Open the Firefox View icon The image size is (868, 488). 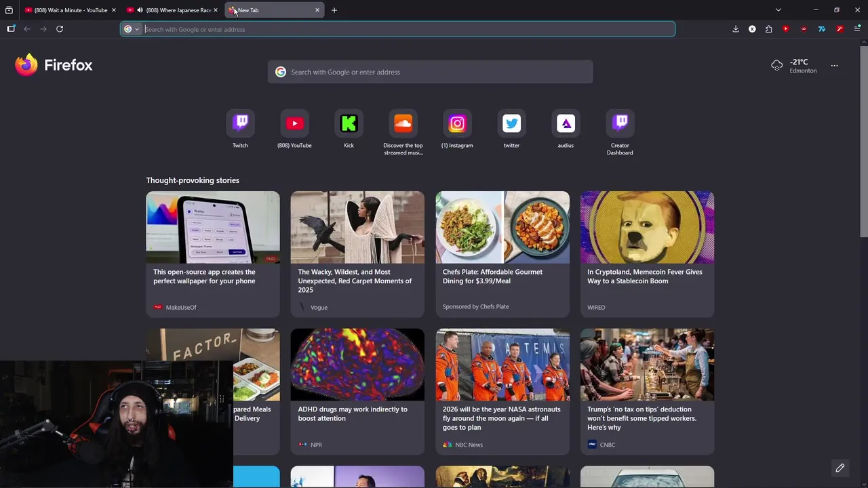click(9, 10)
